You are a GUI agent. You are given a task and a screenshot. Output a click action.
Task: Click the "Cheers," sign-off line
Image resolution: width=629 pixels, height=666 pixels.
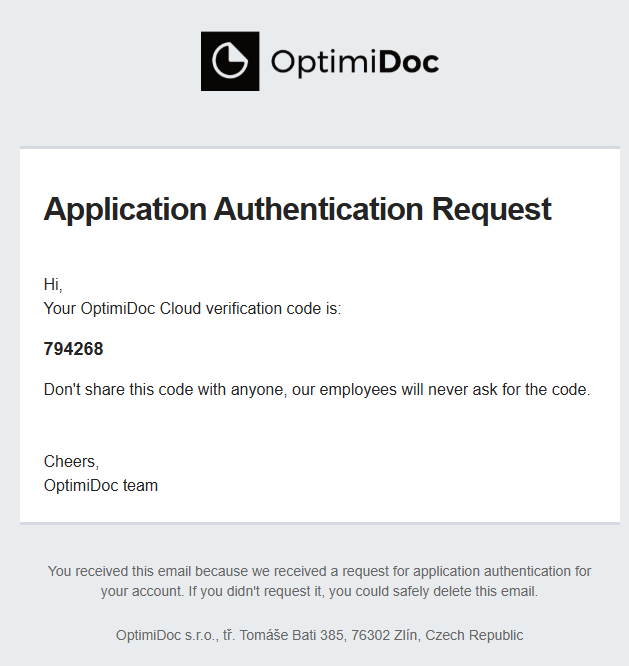click(x=71, y=462)
